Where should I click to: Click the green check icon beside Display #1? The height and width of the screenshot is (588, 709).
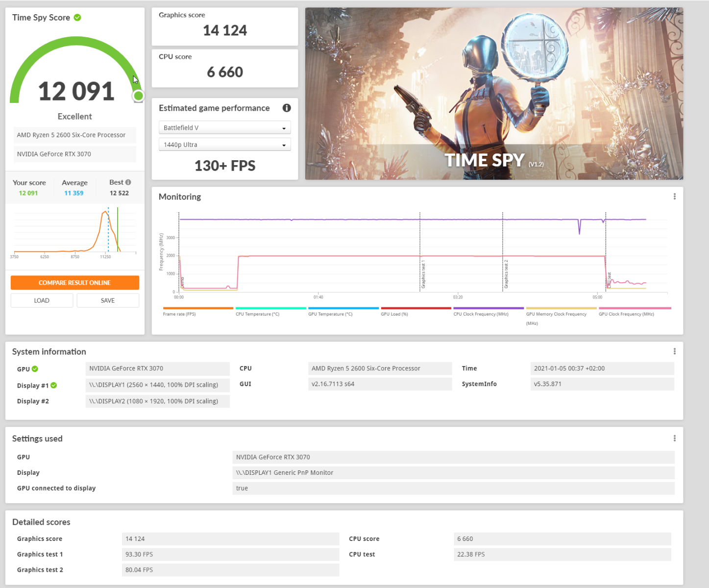click(x=54, y=385)
